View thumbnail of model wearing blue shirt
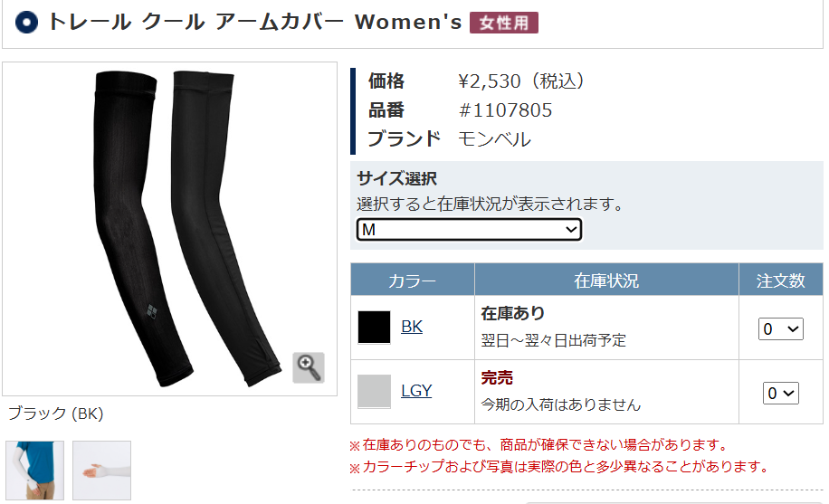The width and height of the screenshot is (829, 504). click(x=35, y=471)
